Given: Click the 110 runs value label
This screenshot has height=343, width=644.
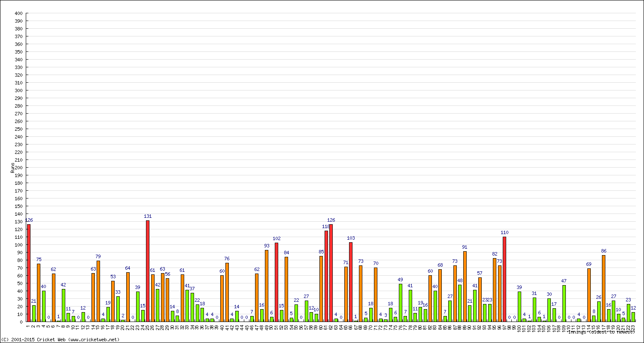Looking at the screenshot, I should tap(504, 233).
